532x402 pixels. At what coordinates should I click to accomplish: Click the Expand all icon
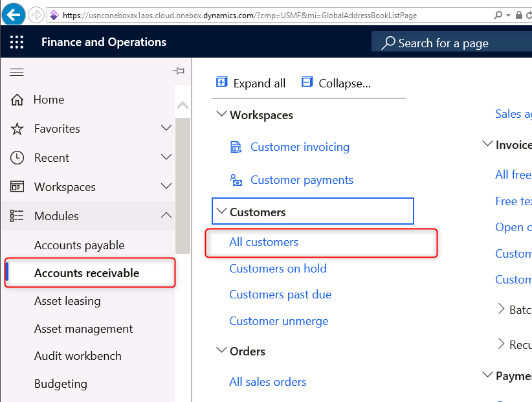click(x=222, y=83)
